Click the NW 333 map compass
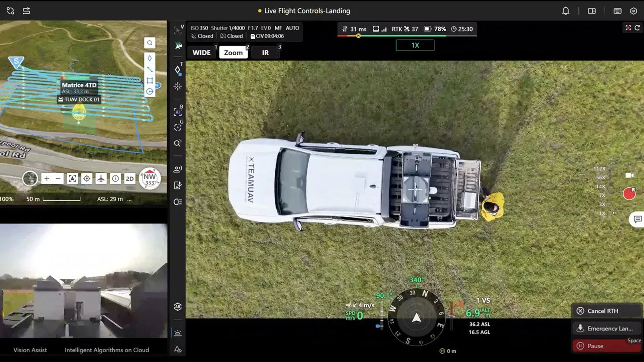 150,178
